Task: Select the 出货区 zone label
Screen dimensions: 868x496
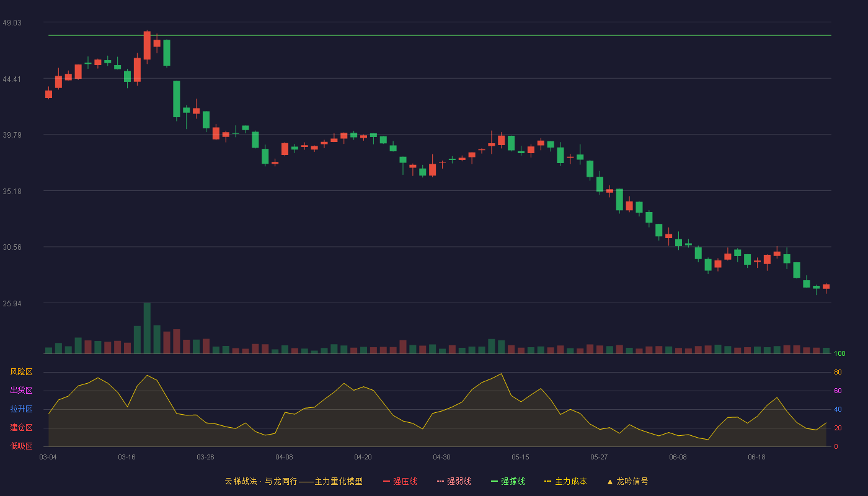Action: [x=21, y=391]
